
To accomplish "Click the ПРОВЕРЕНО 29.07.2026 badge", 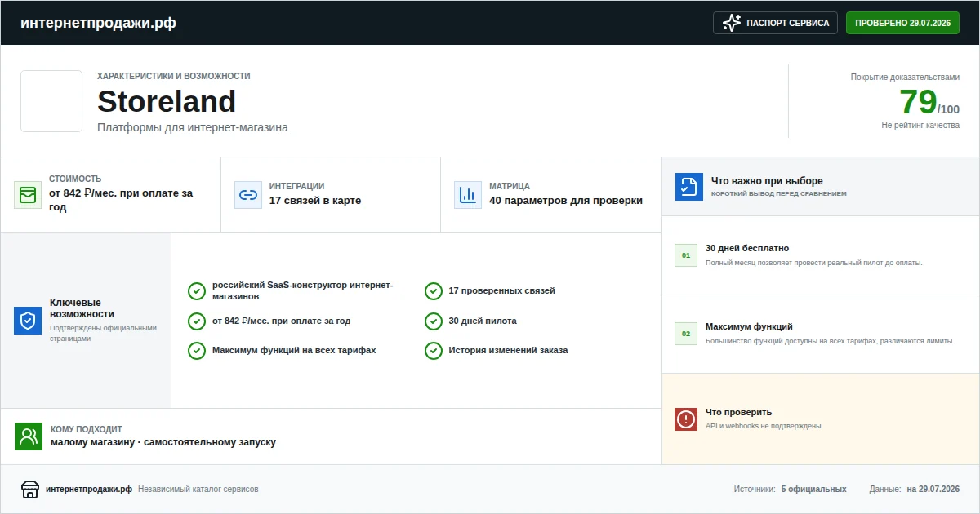I will click(902, 23).
